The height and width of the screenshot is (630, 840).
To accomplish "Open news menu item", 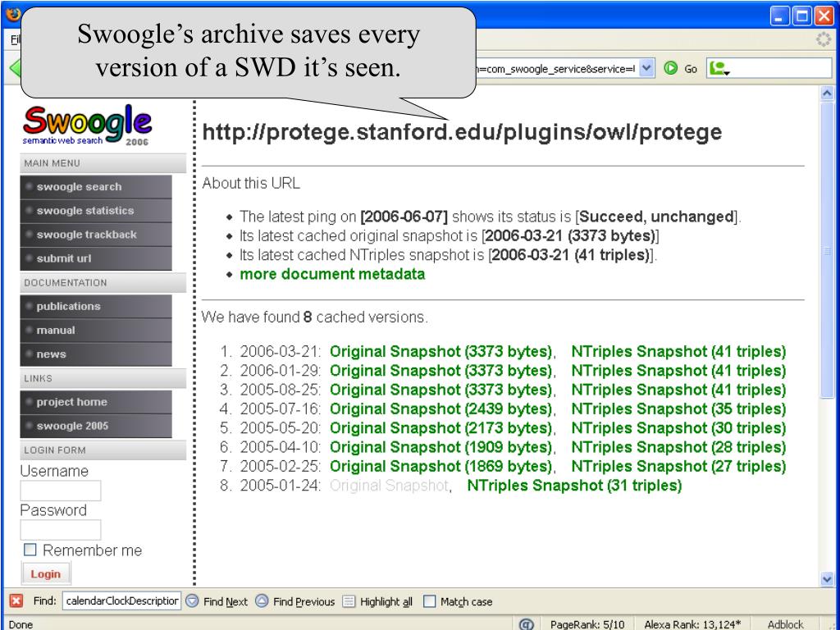I will 96,354.
